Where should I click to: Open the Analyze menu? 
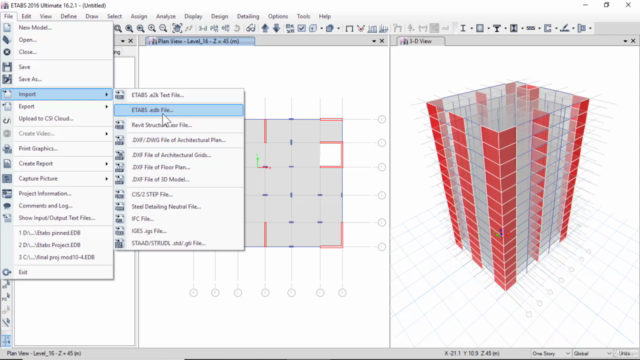(x=166, y=16)
